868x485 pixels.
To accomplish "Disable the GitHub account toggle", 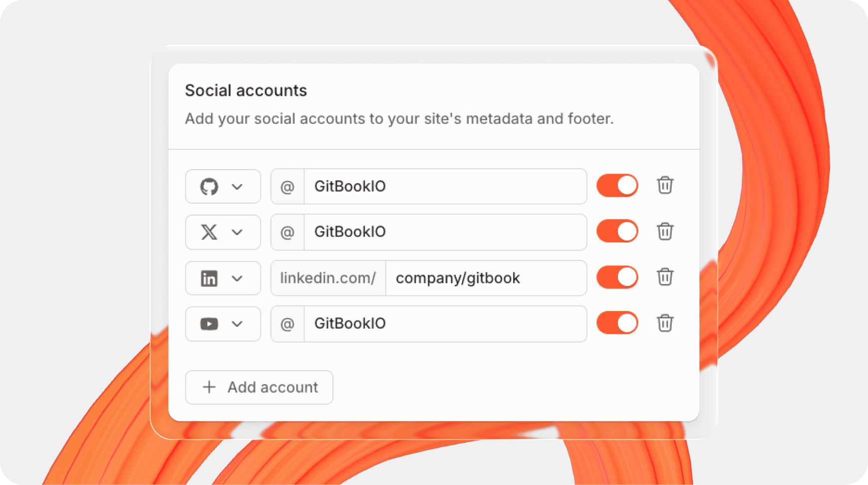I will [617, 185].
